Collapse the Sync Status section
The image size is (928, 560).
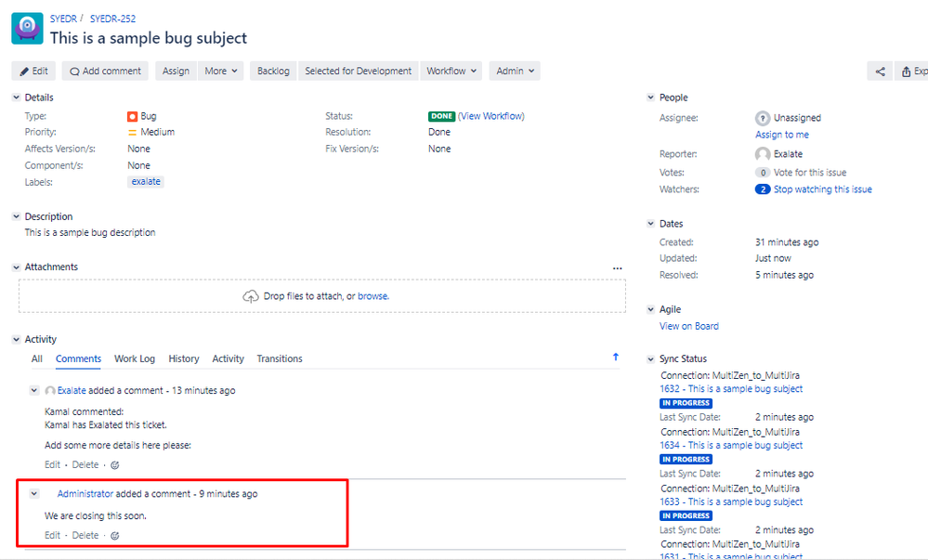(650, 359)
